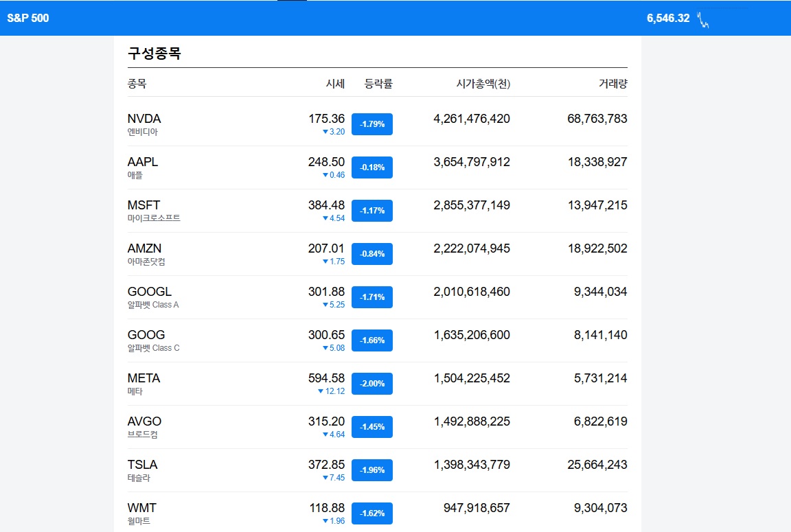Click AAPL price 248.50
This screenshot has height=532, width=791.
326,162
